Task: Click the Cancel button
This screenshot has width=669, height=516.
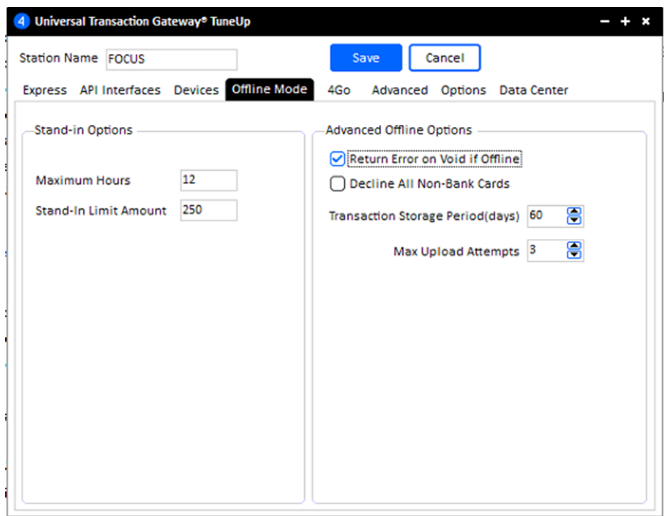Action: click(x=444, y=58)
